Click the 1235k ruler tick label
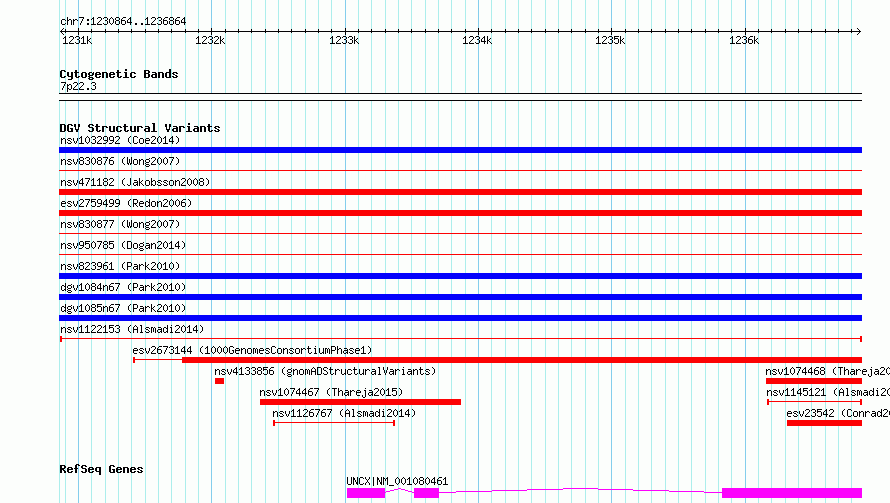Viewport: 890px width, 503px height. click(x=610, y=40)
